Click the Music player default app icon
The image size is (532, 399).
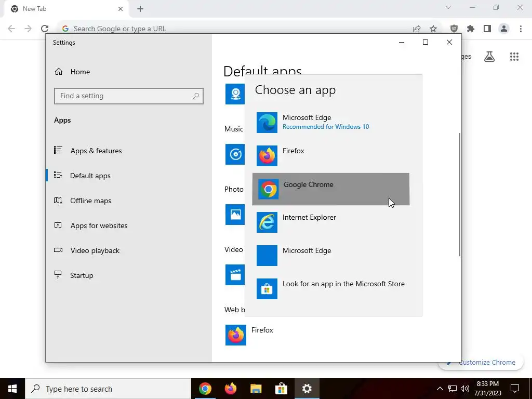coord(235,154)
